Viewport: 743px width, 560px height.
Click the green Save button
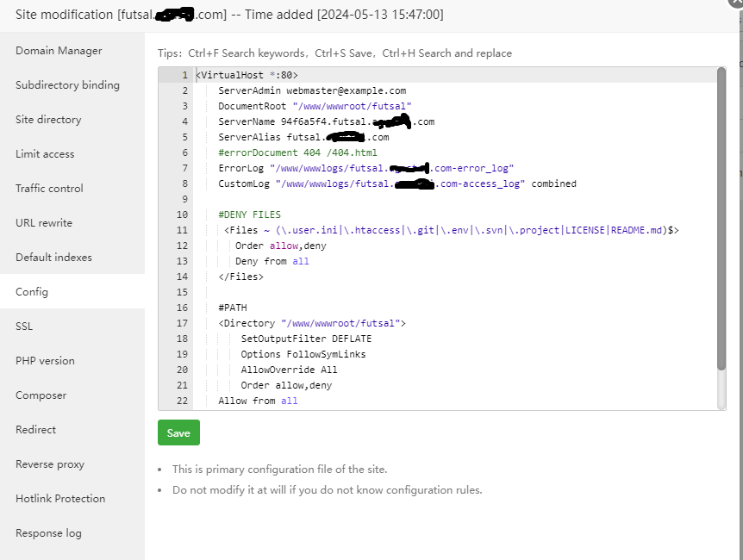(178, 432)
